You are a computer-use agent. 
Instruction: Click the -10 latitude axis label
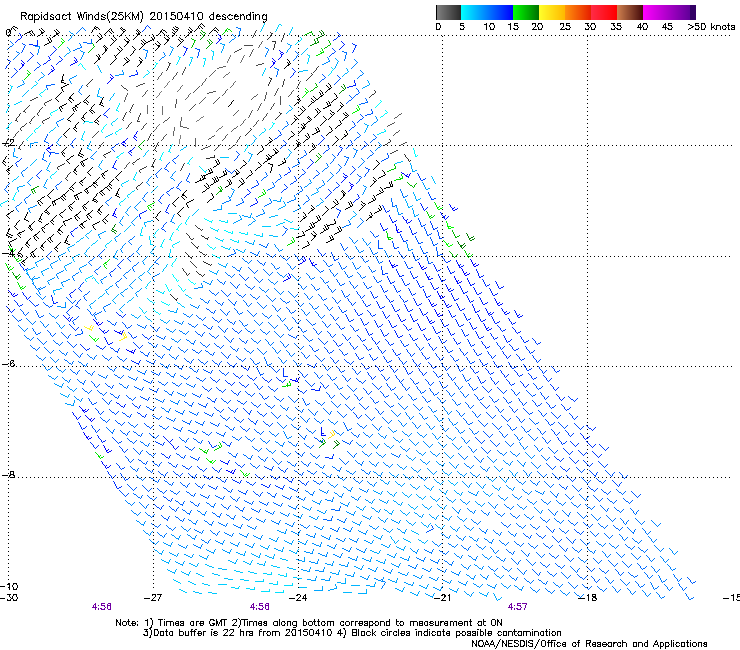point(9,587)
